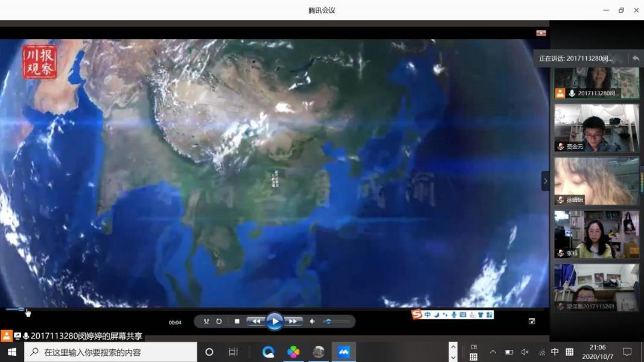
Task: Click the screen-share label 2017113280闵婷婷的屏幕共享
Action: [x=87, y=336]
